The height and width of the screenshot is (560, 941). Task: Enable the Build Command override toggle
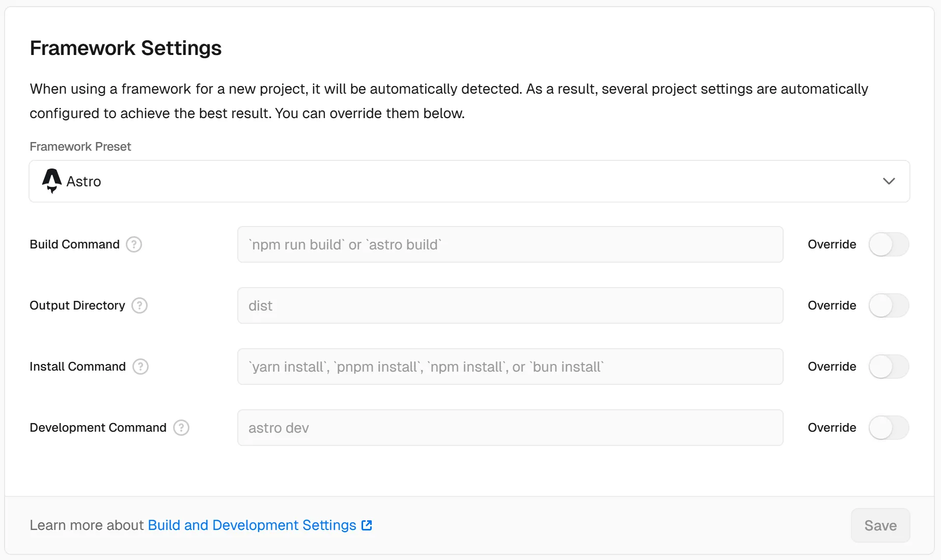(889, 244)
